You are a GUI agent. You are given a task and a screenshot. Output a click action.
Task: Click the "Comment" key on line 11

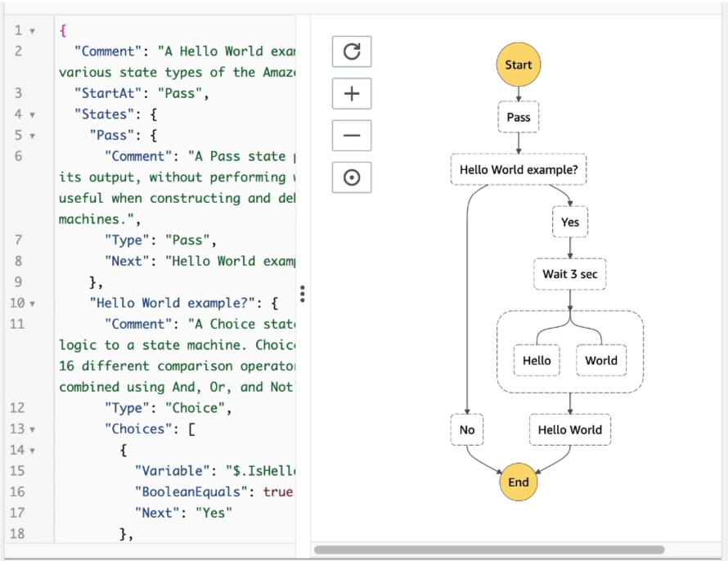[138, 325]
